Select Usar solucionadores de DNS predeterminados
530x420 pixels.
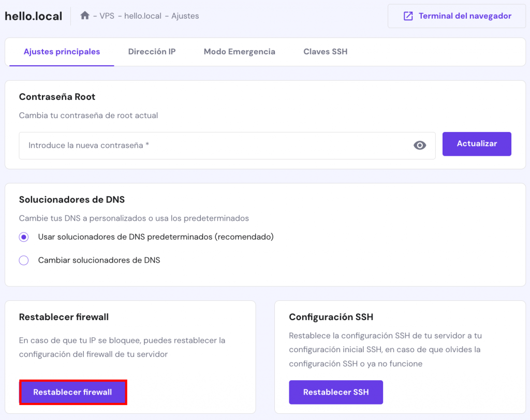pos(23,237)
